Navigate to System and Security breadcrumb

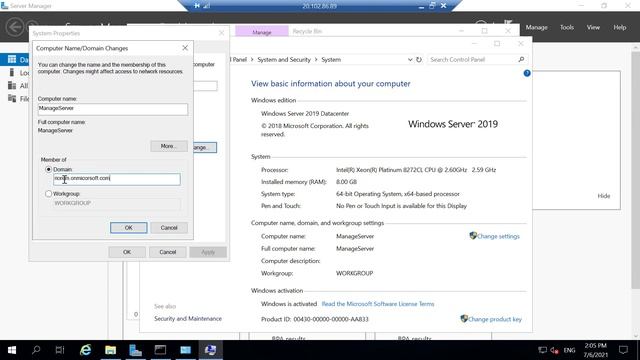click(x=284, y=60)
